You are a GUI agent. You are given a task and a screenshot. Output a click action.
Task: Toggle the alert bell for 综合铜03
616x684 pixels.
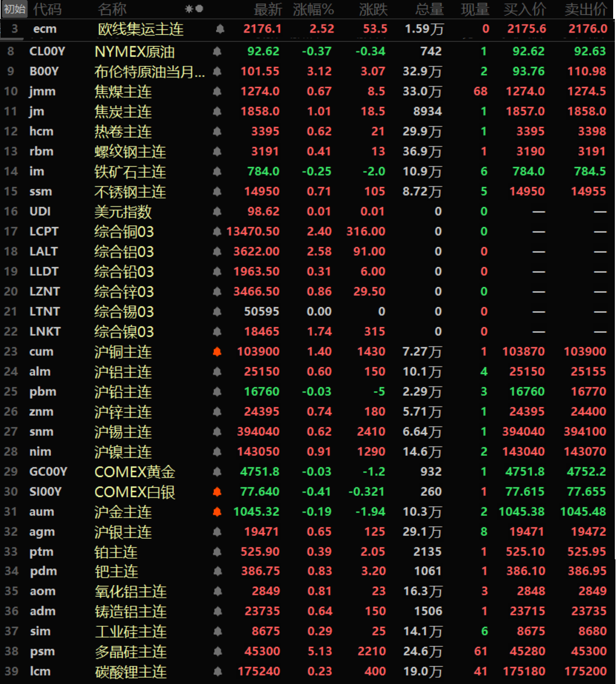point(217,232)
